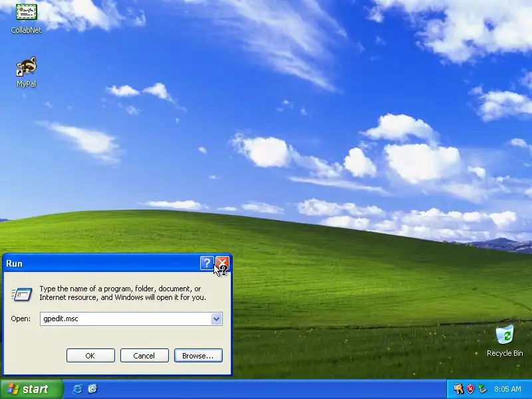Open the CollabNet desktop icon
Image resolution: width=532 pixels, height=399 pixels.
tap(26, 17)
